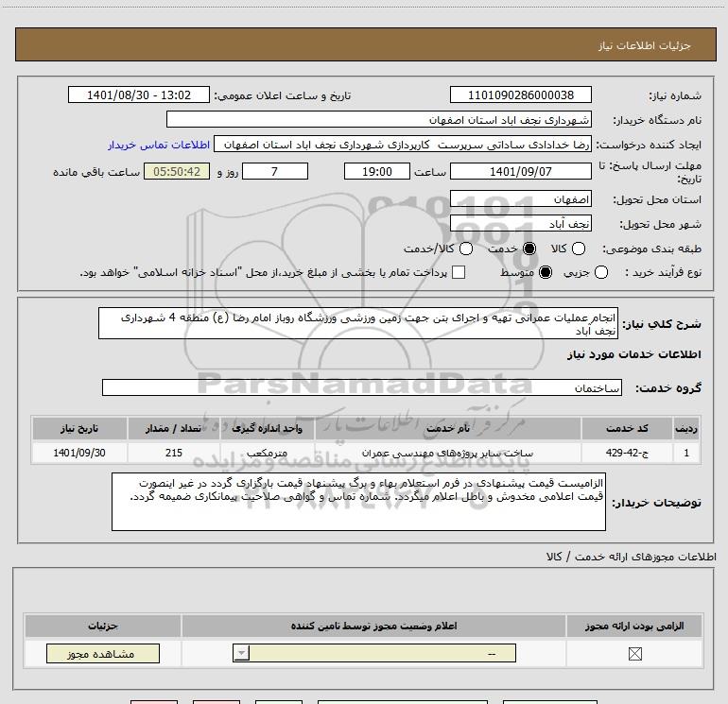Image resolution: width=728 pixels, height=704 pixels.
Task: Click the اعلام وضعیت مجوز column header
Action: [373, 626]
